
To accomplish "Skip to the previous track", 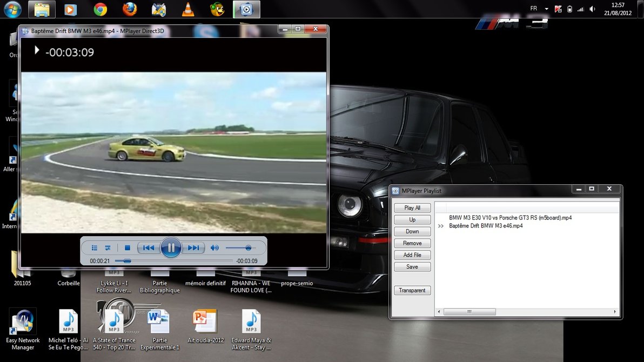I will [149, 248].
